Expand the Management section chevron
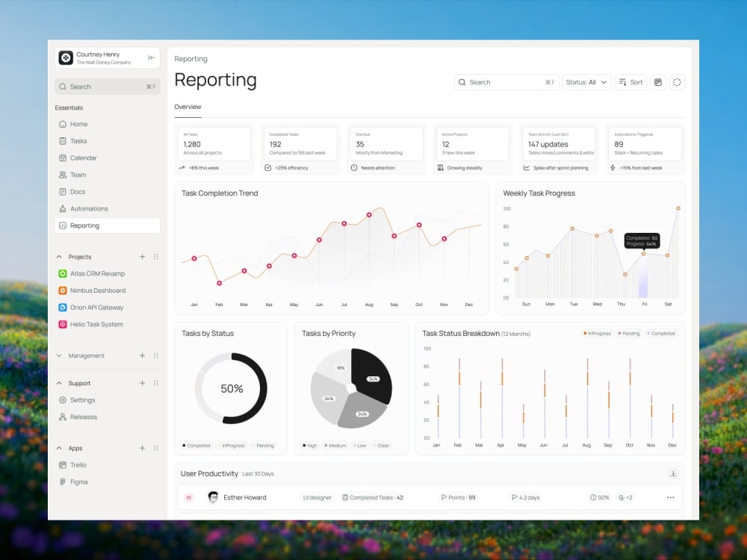Image resolution: width=747 pixels, height=560 pixels. [59, 355]
